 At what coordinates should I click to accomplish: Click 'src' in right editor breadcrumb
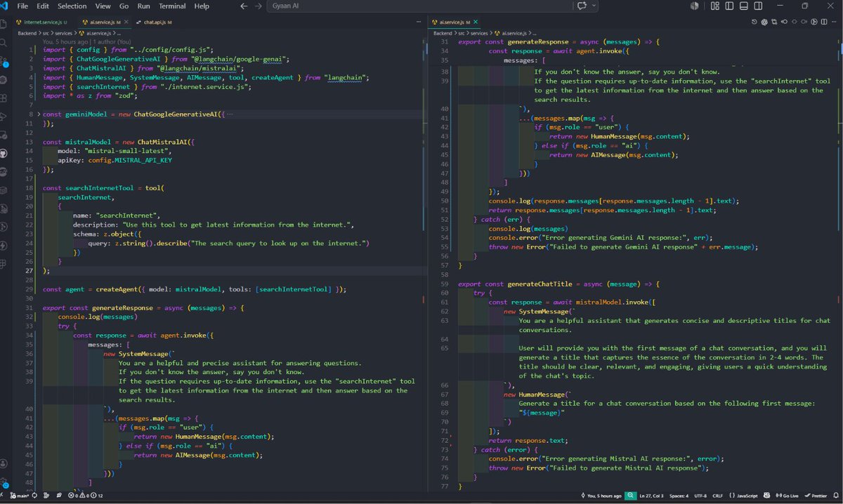pyautogui.click(x=462, y=32)
